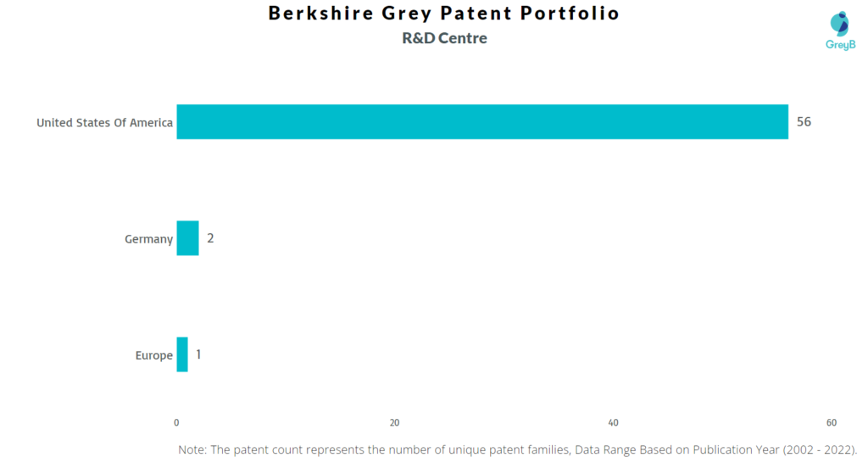This screenshot has width=868, height=463.
Task: Click the United States Of America bar
Action: click(481, 122)
